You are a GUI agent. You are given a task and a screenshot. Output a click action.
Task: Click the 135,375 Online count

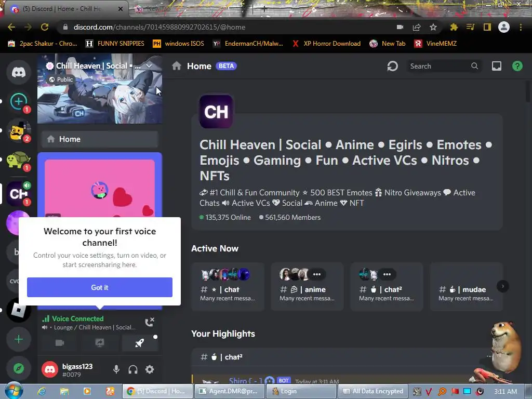click(228, 218)
